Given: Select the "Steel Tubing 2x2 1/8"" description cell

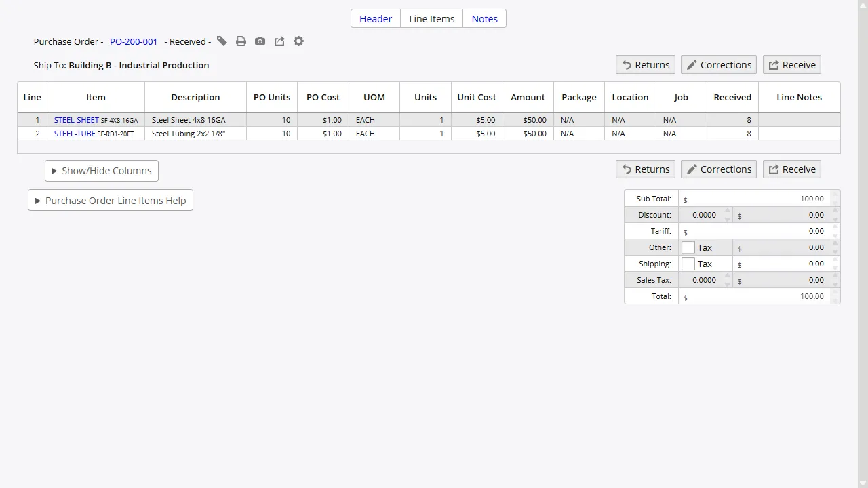Looking at the screenshot, I should click(x=195, y=134).
